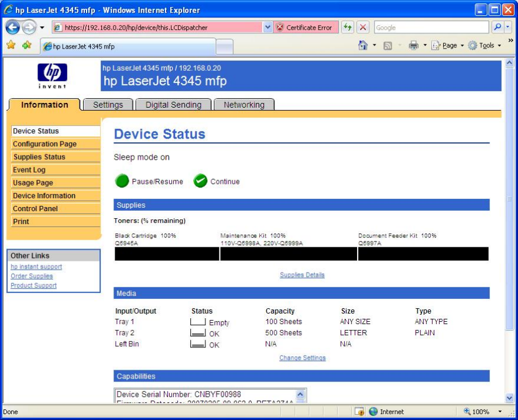This screenshot has height=420, width=518.
Task: Click the Capabilities box scroll up arrow
Action: (300, 394)
